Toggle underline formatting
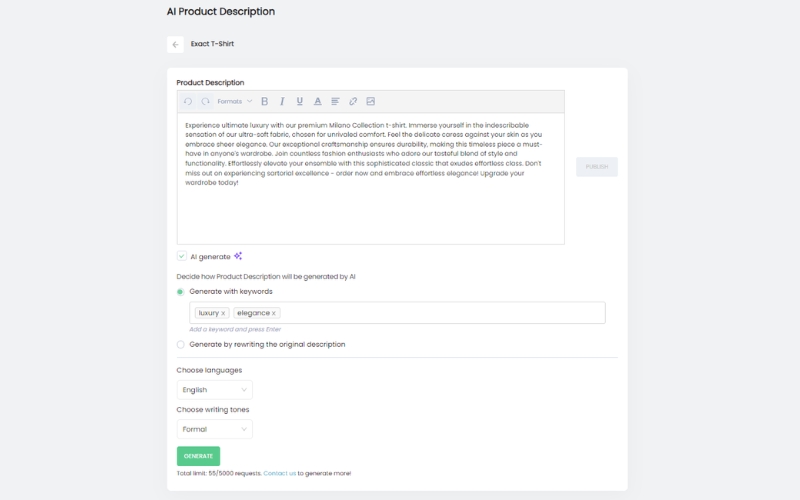 [x=299, y=102]
